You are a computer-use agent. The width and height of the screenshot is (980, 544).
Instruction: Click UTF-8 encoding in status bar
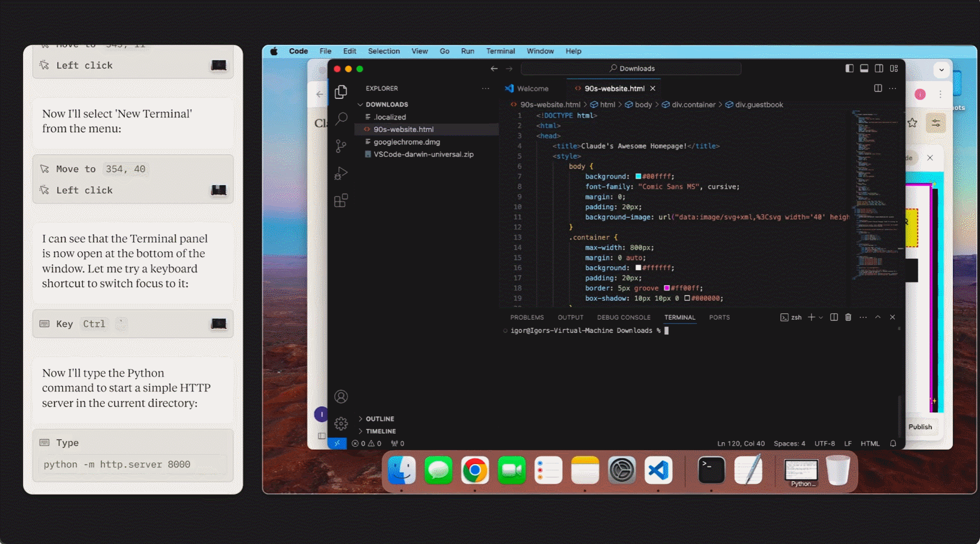pos(824,443)
